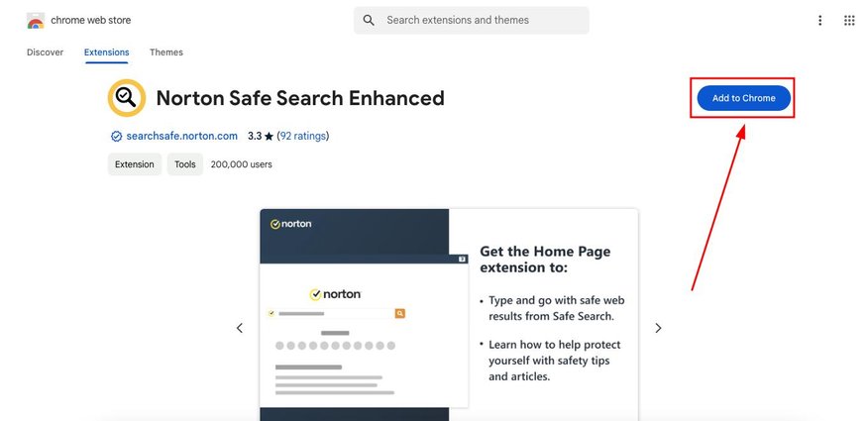Show previous screenshot with left chevron
The width and height of the screenshot is (868, 421).
point(240,328)
